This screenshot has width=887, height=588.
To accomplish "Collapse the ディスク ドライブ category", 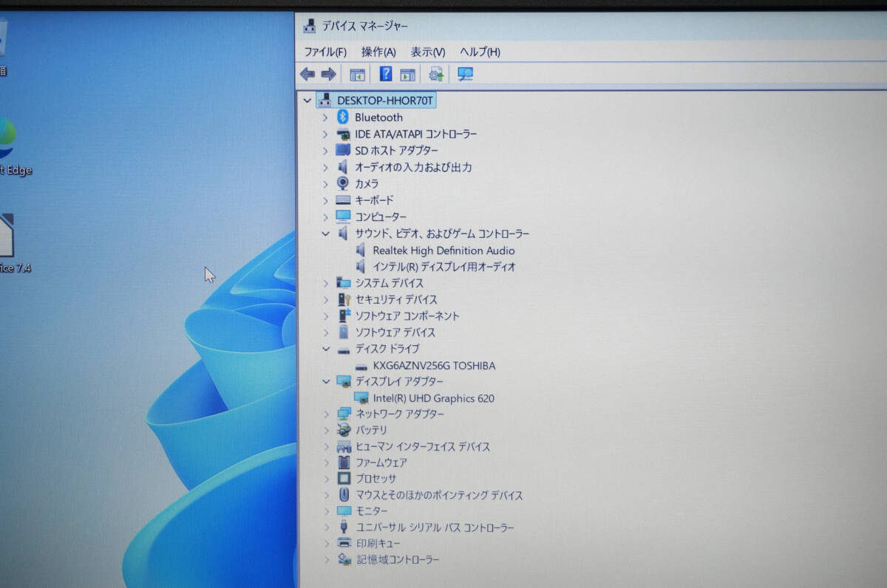I will pyautogui.click(x=325, y=349).
